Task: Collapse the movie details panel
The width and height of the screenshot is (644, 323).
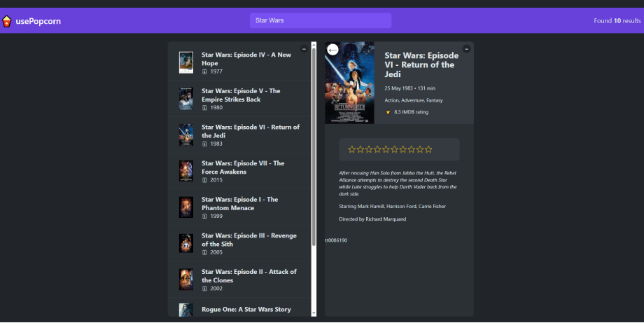Action: tap(467, 49)
